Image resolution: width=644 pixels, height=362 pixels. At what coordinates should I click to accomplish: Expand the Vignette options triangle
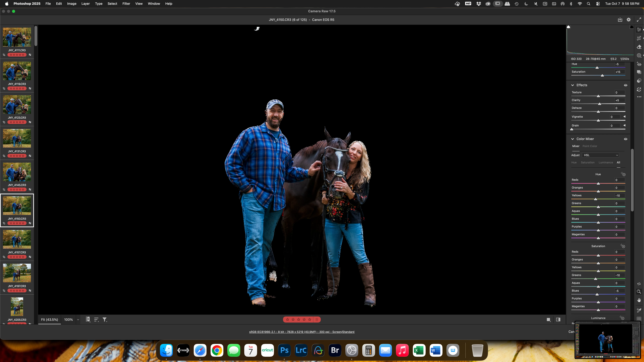tap(624, 117)
